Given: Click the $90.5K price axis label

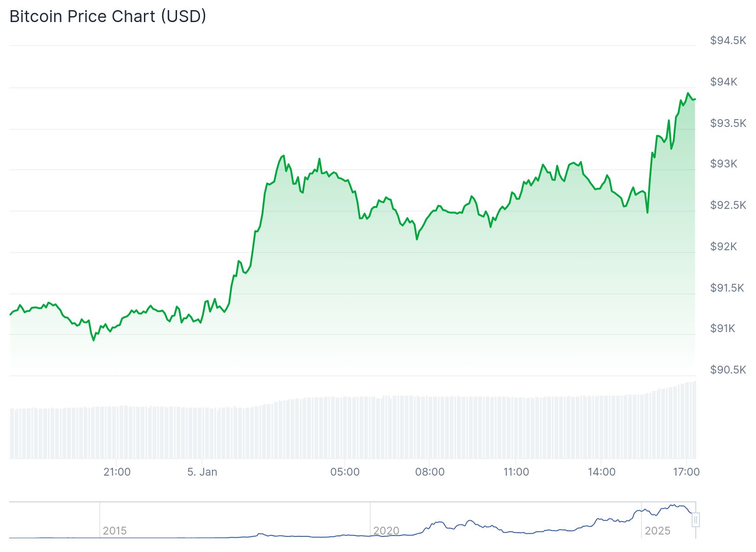Looking at the screenshot, I should [x=728, y=370].
